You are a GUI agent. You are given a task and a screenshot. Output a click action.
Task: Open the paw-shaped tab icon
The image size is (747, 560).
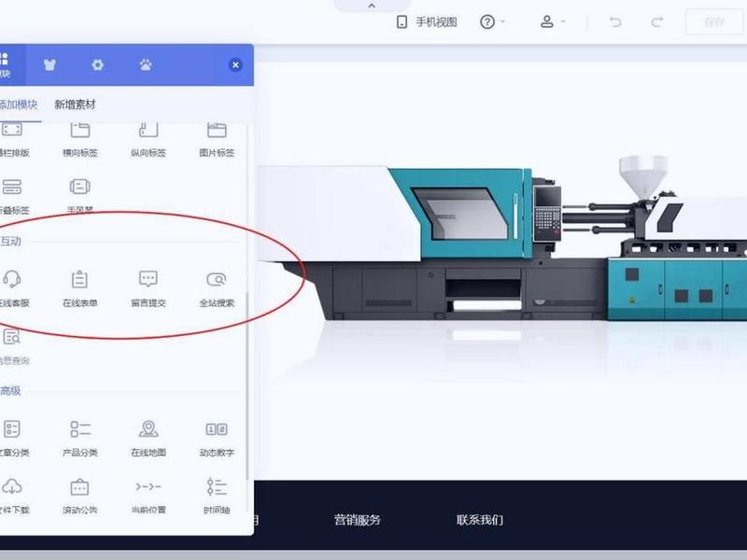click(x=146, y=64)
